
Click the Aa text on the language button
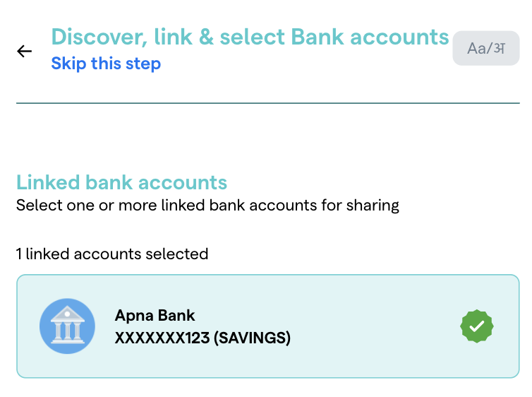(x=476, y=49)
